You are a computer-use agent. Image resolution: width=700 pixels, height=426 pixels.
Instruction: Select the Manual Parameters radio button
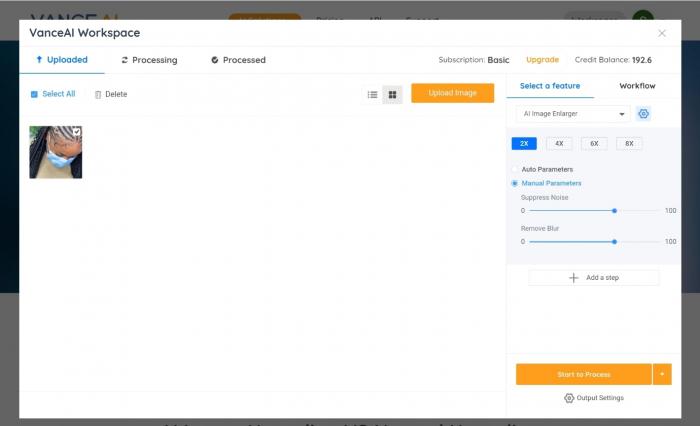click(x=515, y=183)
